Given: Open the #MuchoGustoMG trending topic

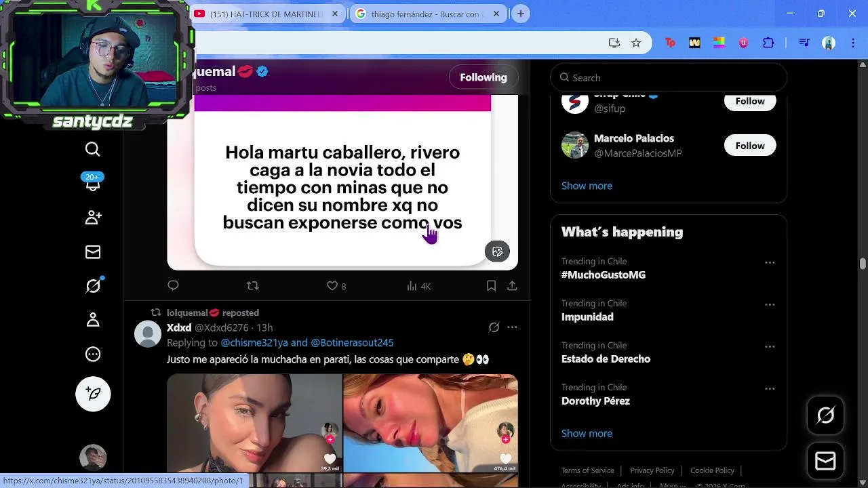Looking at the screenshot, I should (604, 274).
